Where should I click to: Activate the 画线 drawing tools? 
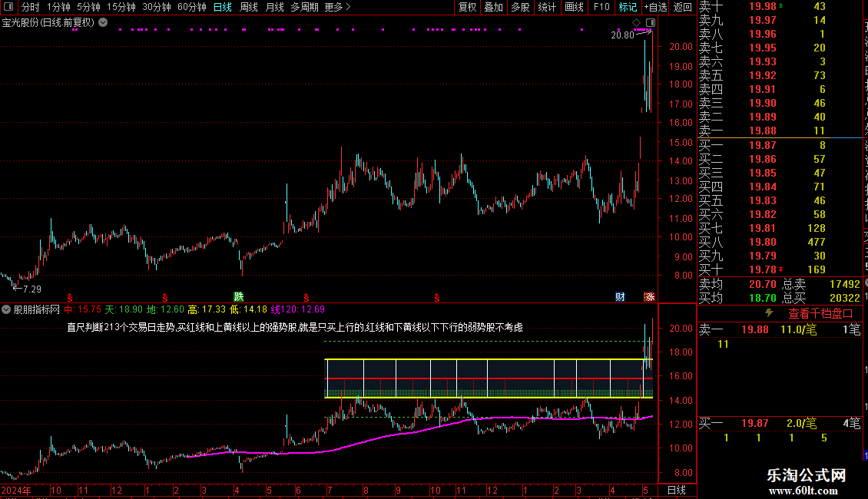[x=574, y=7]
